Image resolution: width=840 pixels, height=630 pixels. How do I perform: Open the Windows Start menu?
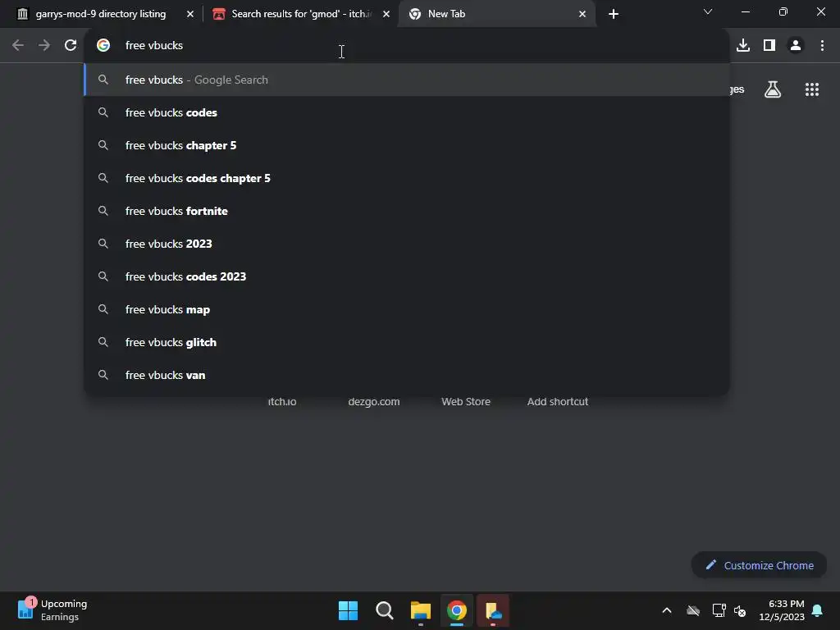(x=348, y=610)
